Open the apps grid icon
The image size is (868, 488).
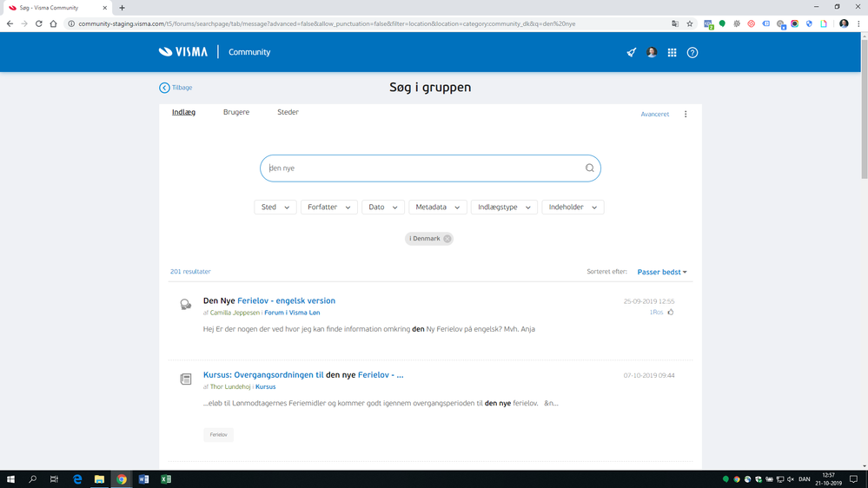click(672, 53)
